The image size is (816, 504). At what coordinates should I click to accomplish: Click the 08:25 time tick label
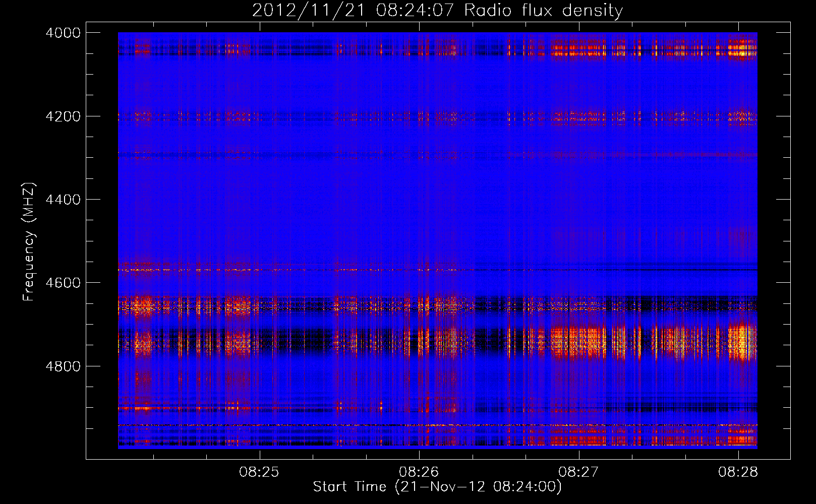259,472
